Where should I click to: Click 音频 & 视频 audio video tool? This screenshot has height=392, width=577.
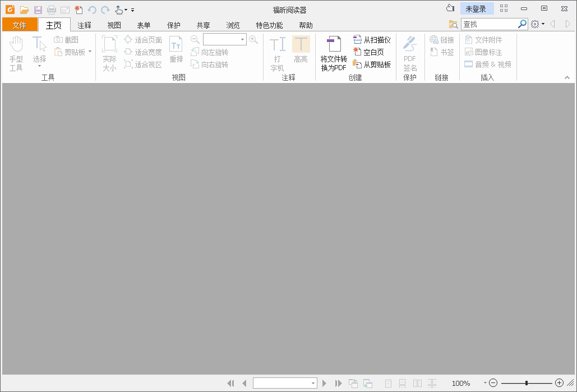(x=488, y=65)
